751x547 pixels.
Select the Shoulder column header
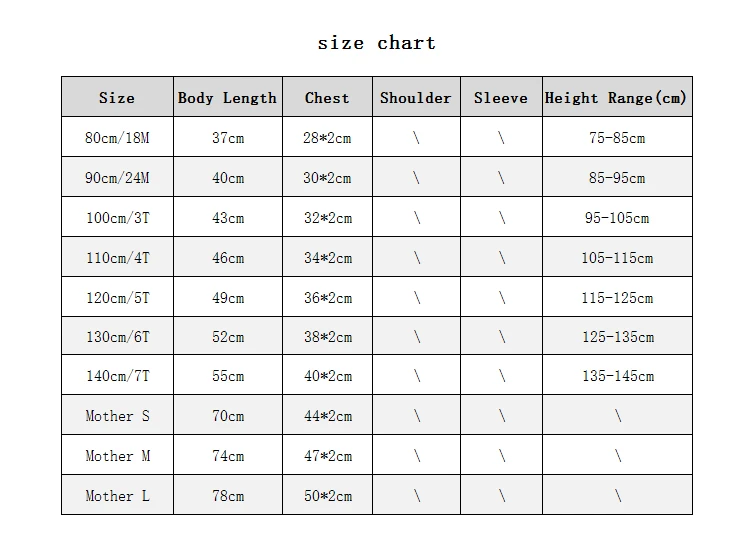416,97
